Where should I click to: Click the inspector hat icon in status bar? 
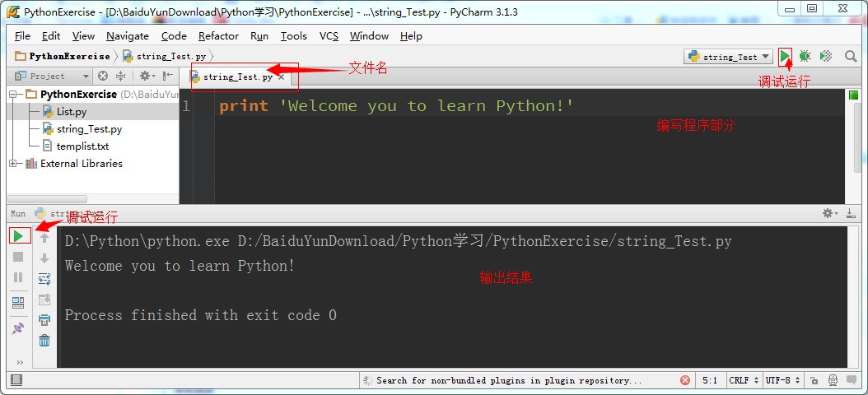tap(833, 380)
